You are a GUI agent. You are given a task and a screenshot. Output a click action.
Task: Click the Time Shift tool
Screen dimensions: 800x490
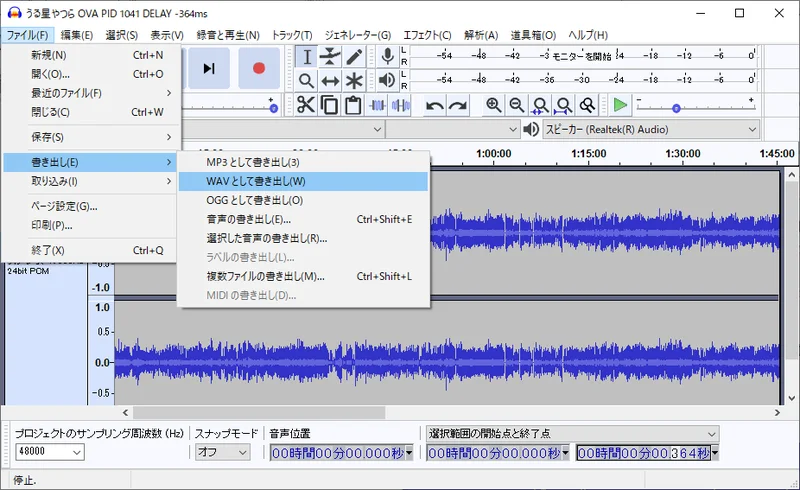click(330, 81)
